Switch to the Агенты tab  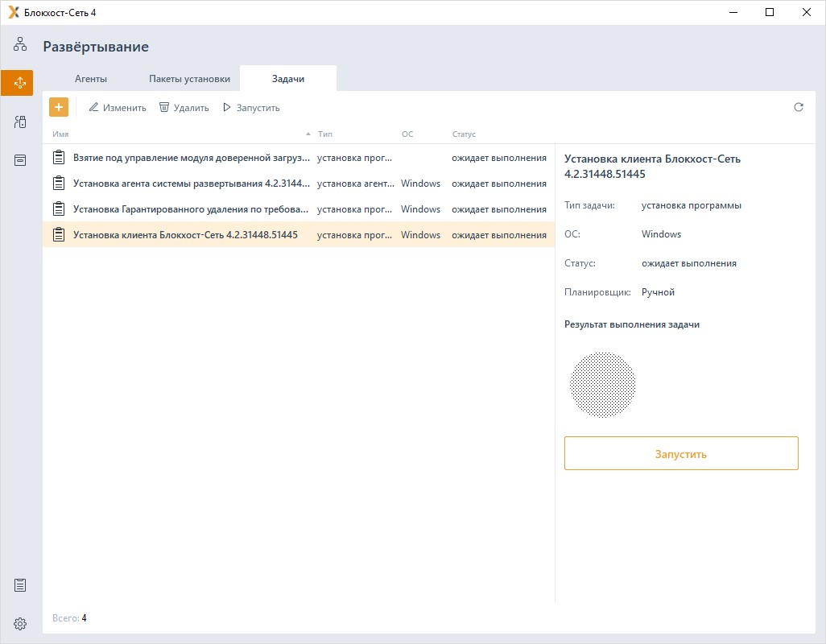(91, 79)
